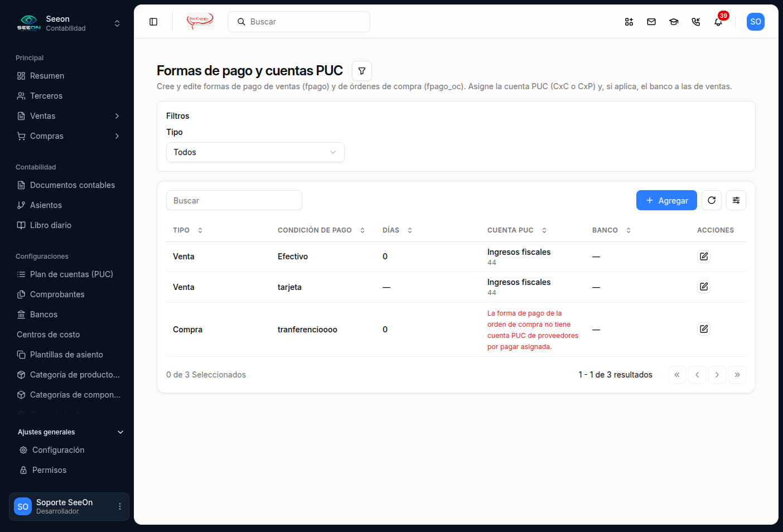Refresh the payment forms table
The width and height of the screenshot is (783, 532).
(x=712, y=200)
